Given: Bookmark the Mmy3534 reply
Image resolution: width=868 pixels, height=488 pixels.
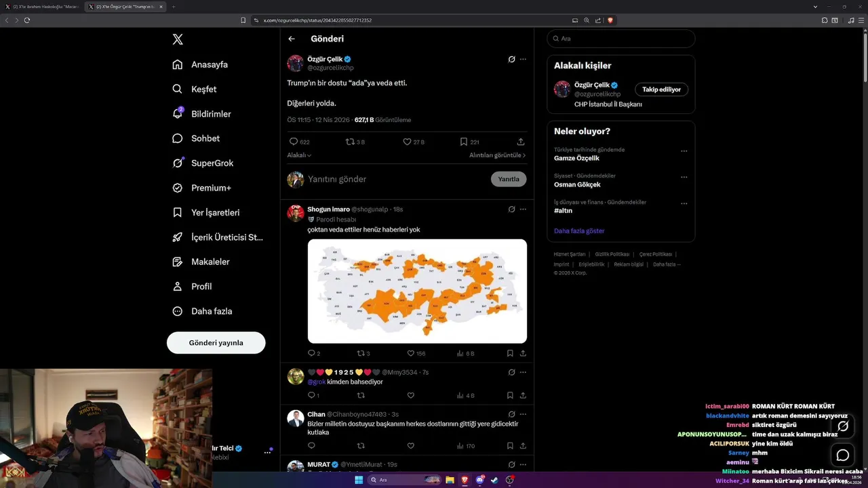Looking at the screenshot, I should pos(510,396).
